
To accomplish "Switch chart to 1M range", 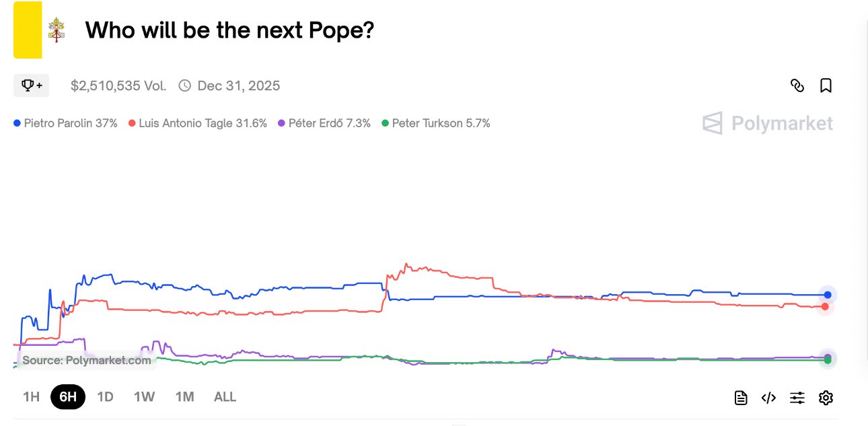I will click(x=184, y=397).
